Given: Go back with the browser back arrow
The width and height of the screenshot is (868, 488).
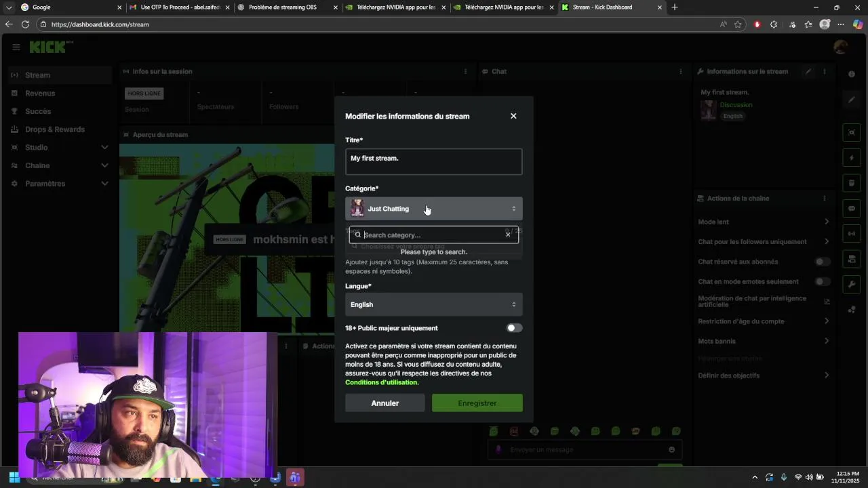Looking at the screenshot, I should tap(8, 24).
